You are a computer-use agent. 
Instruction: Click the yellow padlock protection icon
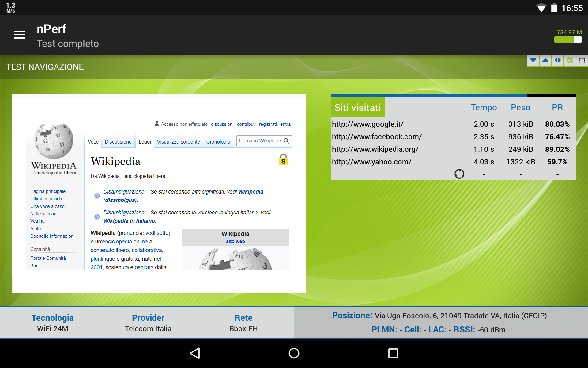coord(283,159)
